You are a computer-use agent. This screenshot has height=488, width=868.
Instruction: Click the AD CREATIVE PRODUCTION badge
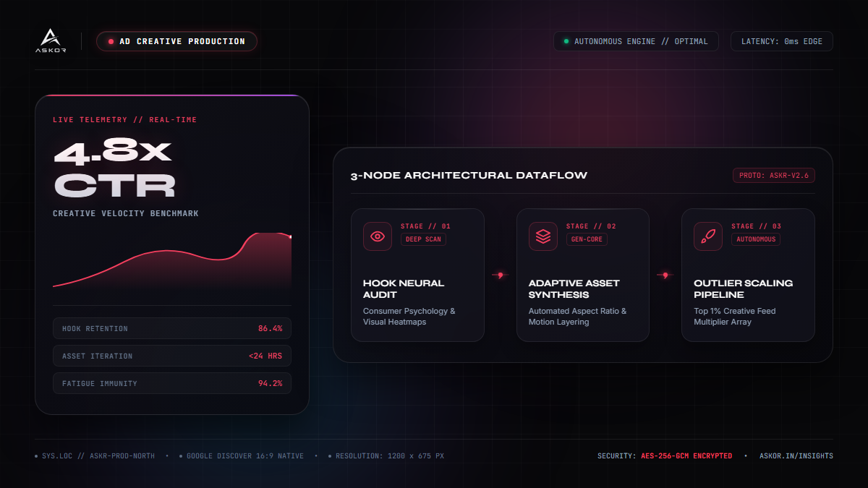pyautogui.click(x=176, y=41)
